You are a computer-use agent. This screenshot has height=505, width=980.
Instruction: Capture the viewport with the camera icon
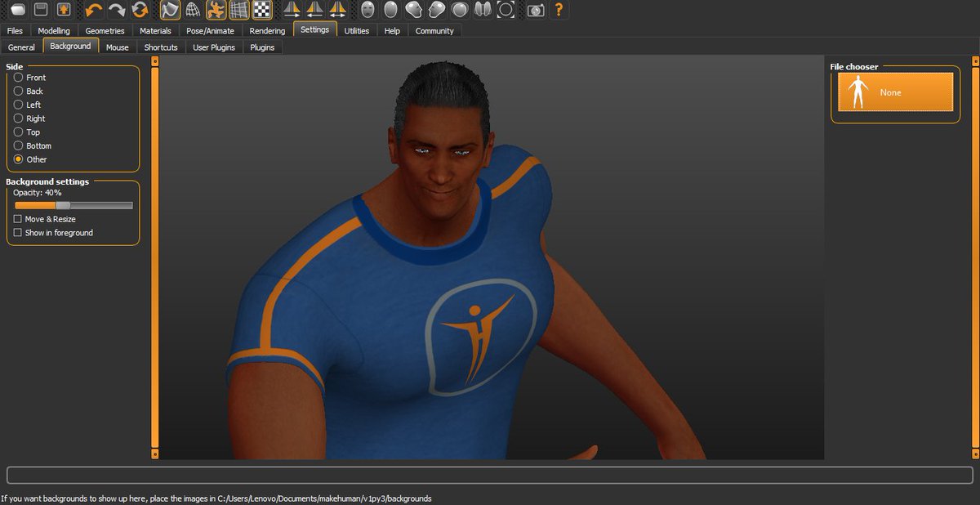[535, 11]
